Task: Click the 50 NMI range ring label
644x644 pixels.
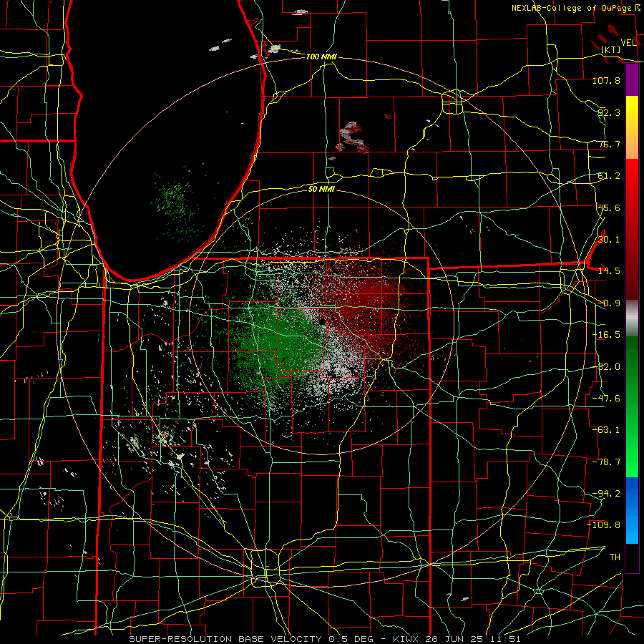Action: pyautogui.click(x=321, y=189)
